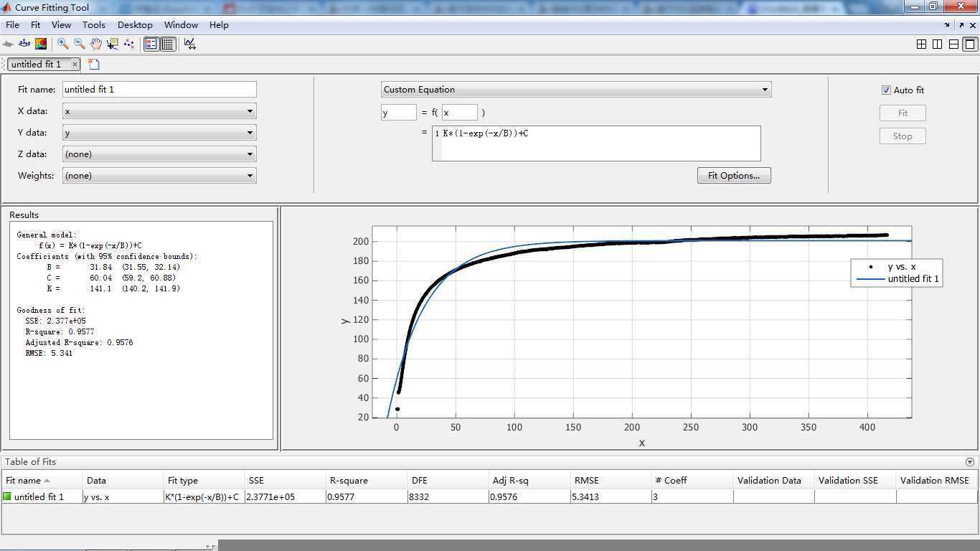Viewport: 980px width, 551px height.
Task: Click the SSE column header
Action: (x=286, y=481)
